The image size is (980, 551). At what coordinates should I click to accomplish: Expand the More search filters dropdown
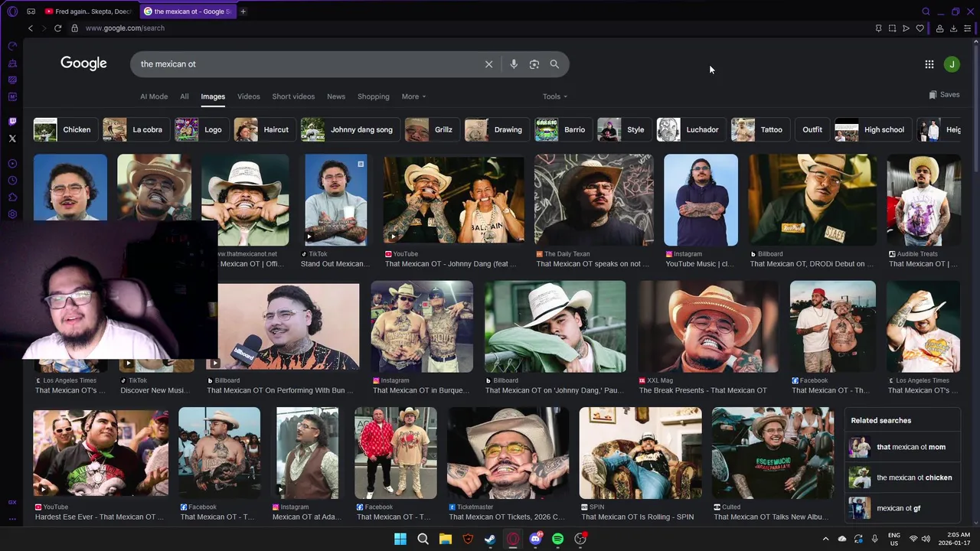[413, 96]
